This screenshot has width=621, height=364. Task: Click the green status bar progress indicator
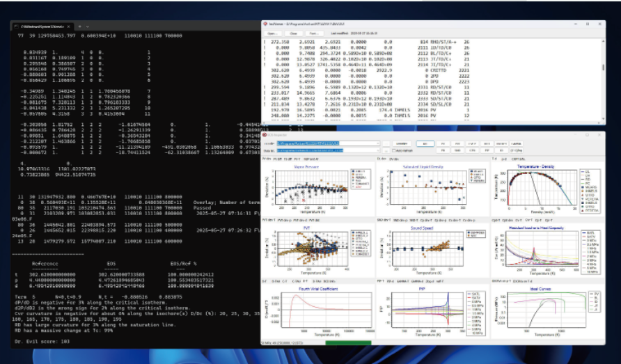348,343
